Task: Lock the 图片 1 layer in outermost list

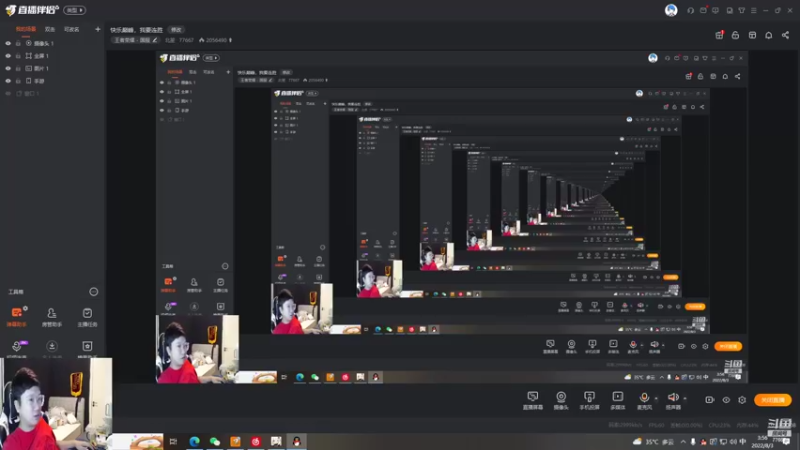Action: [x=18, y=68]
